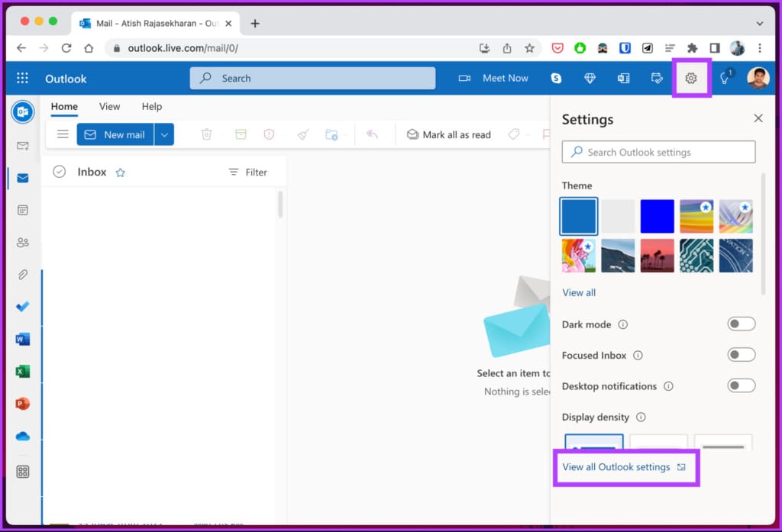Image resolution: width=782 pixels, height=532 pixels.
Task: Click the New mail button
Action: pos(115,134)
